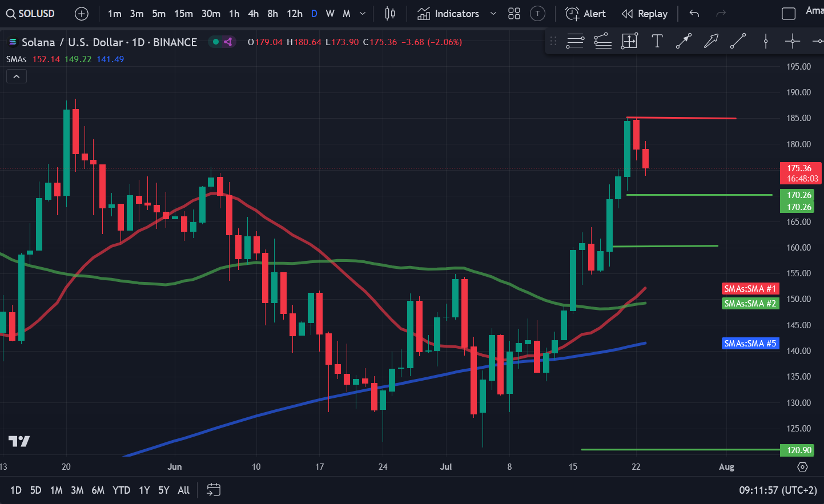Click the 120.90 horizontal line label
Image resolution: width=824 pixels, height=504 pixels.
click(798, 450)
